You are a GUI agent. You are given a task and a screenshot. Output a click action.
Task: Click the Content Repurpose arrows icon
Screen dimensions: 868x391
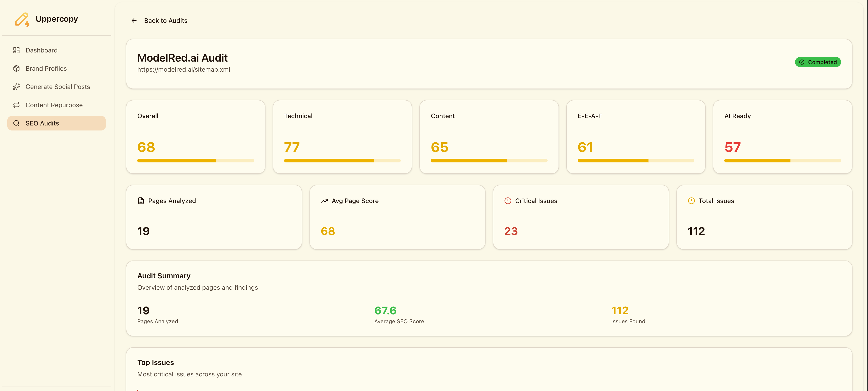pos(16,105)
